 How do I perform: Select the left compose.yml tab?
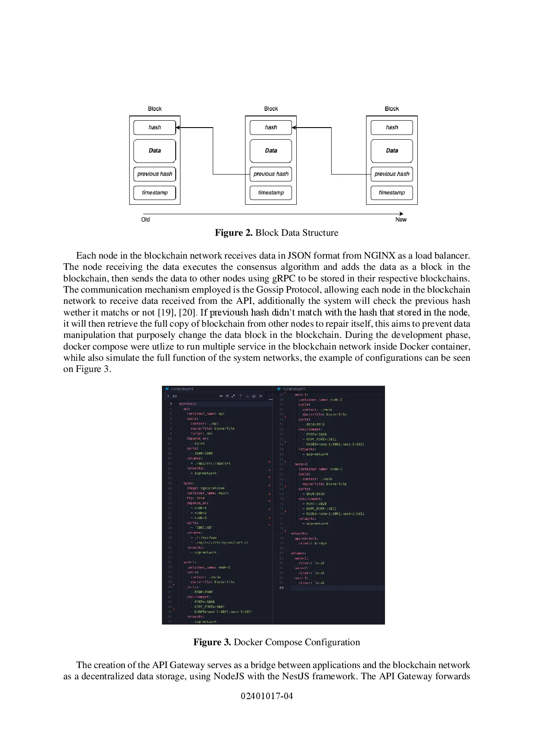182,388
